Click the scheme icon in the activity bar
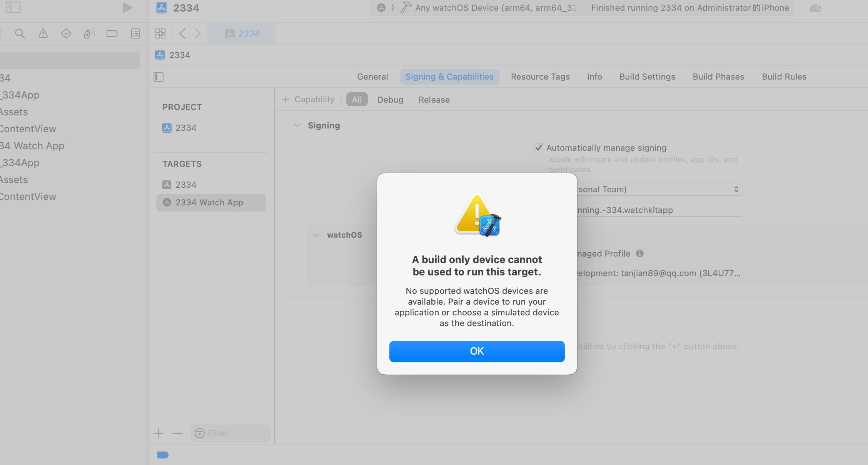868x465 pixels. (x=381, y=8)
